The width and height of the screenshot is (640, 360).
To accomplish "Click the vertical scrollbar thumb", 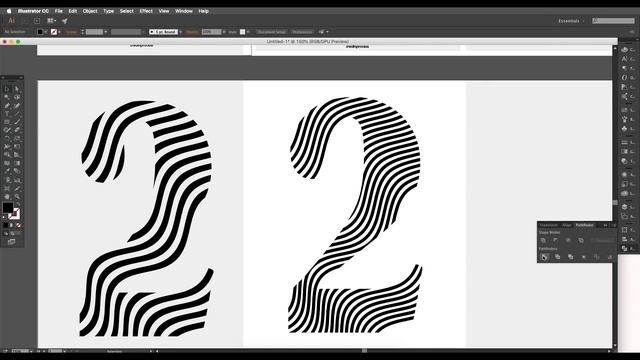I will 615,203.
